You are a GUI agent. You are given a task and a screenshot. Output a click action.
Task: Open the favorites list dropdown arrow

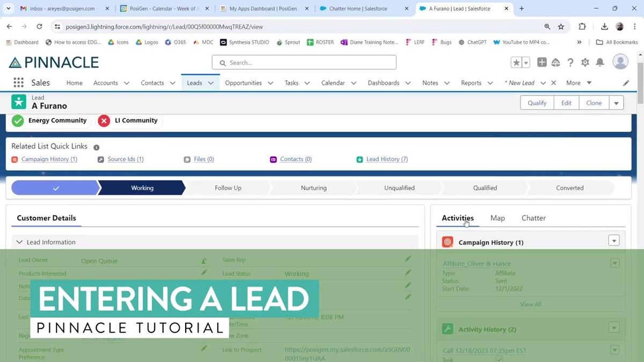(x=526, y=63)
